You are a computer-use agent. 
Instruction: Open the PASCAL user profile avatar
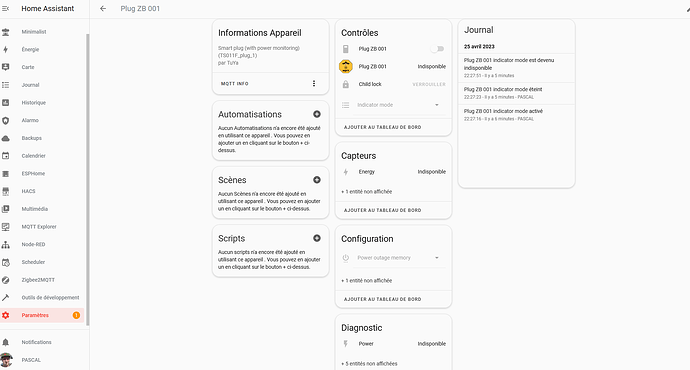pyautogui.click(x=6, y=359)
